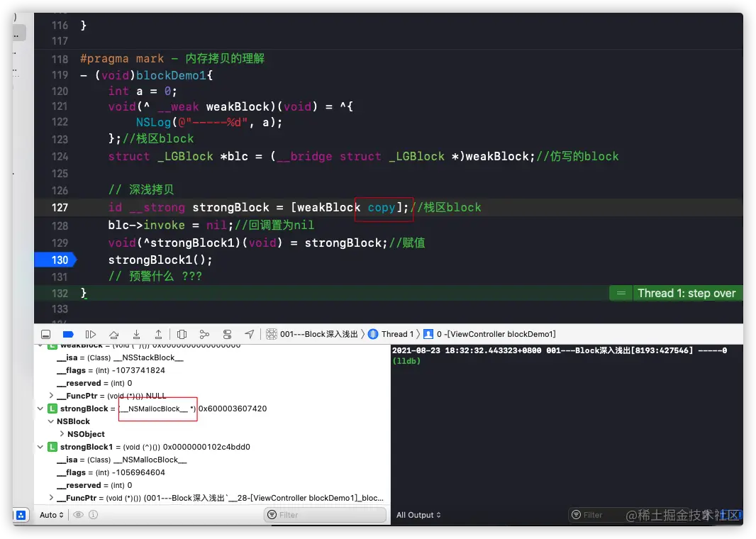Click the blockDemo1 method name

point(171,75)
